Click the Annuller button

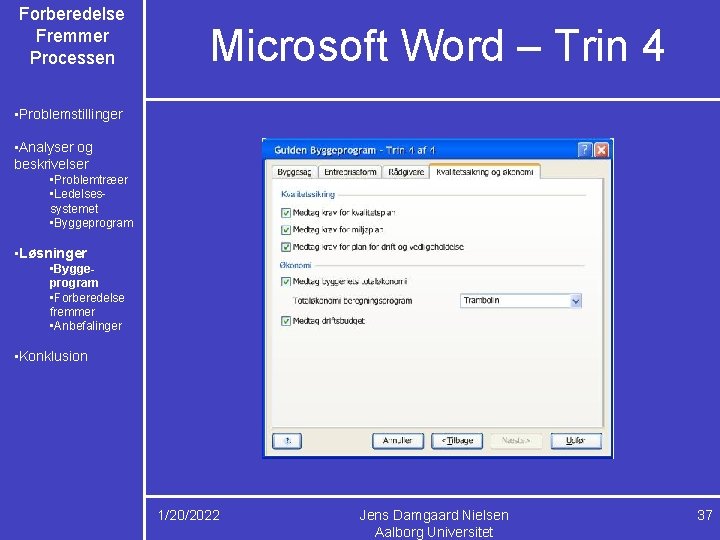point(398,441)
